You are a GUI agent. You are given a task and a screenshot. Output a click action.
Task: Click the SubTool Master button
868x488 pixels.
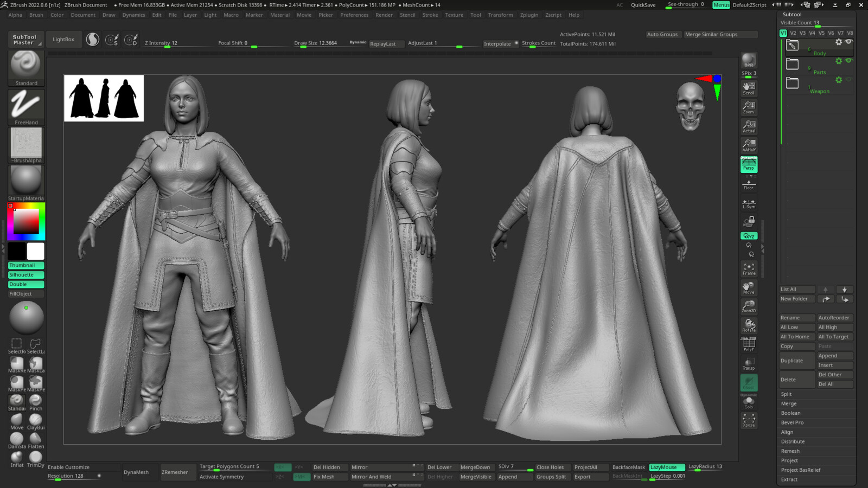(x=24, y=40)
